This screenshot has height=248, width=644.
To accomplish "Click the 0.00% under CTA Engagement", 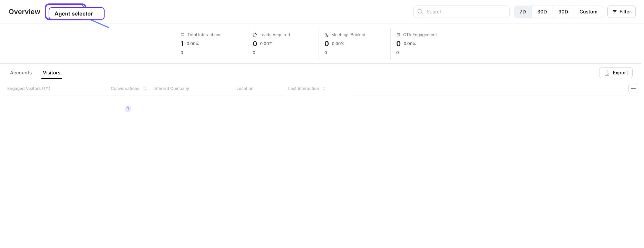I will pos(410,44).
